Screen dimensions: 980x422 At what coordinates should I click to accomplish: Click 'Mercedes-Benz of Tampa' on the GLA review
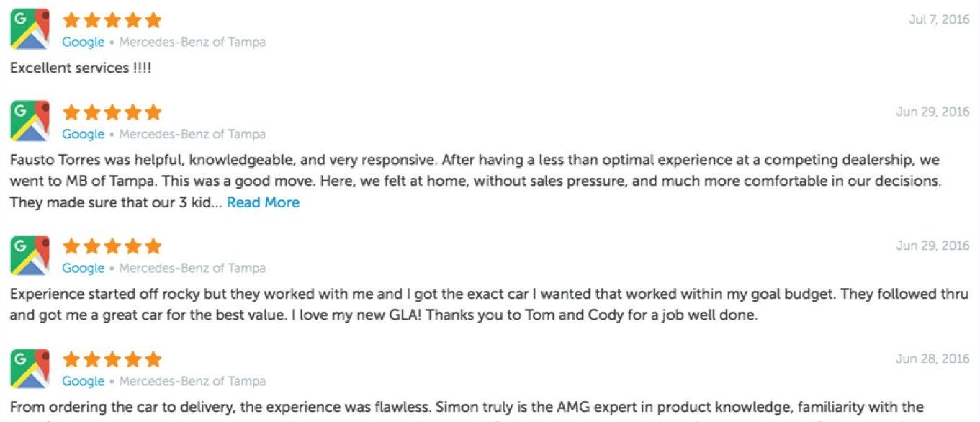point(192,268)
